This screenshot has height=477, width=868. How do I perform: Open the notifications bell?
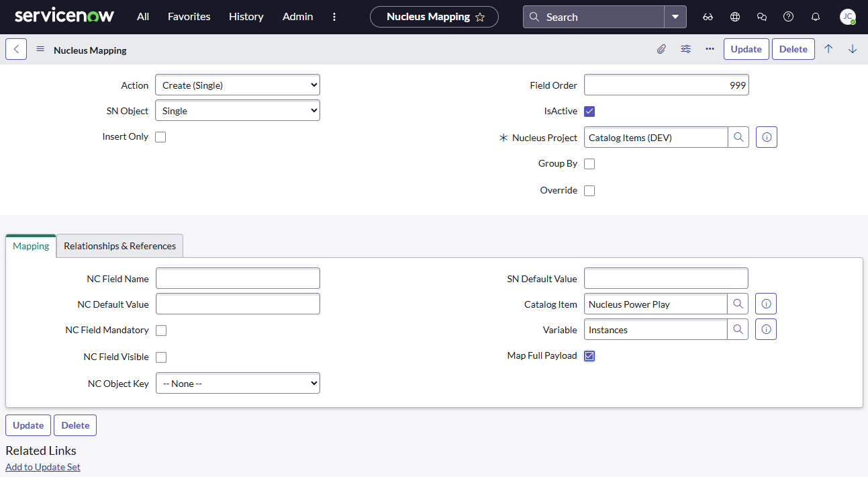pos(816,17)
